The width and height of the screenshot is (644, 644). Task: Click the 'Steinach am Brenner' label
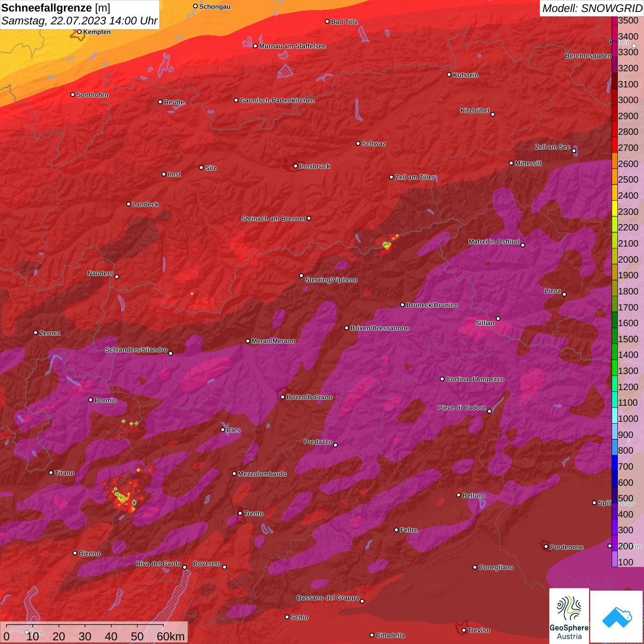click(273, 218)
